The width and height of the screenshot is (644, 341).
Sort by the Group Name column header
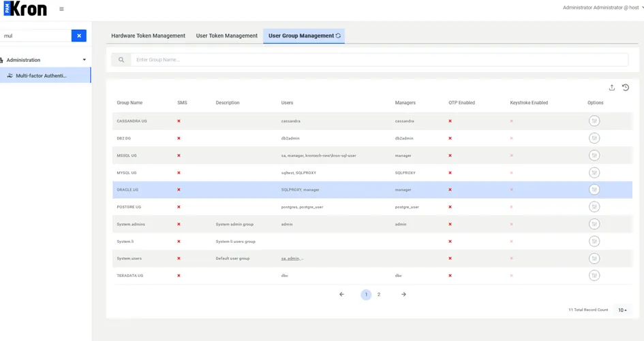coord(129,103)
